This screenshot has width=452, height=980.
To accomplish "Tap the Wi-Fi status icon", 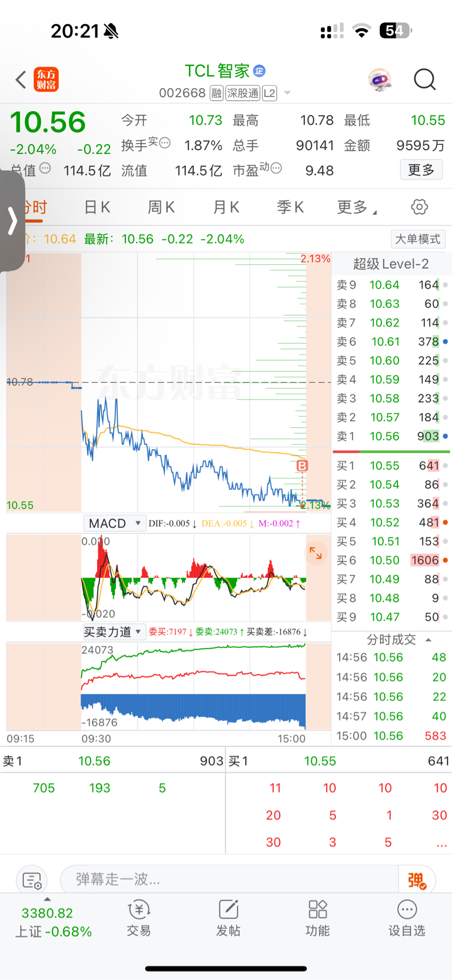I will click(362, 31).
